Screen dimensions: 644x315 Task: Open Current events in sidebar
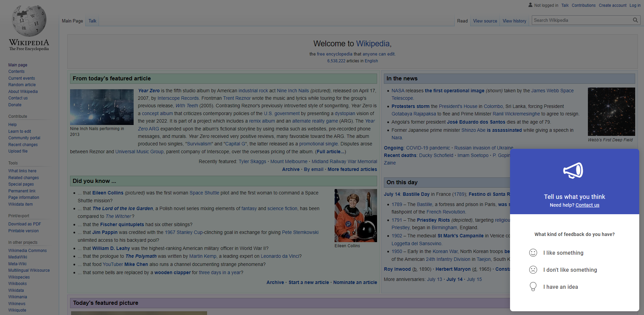coord(22,78)
